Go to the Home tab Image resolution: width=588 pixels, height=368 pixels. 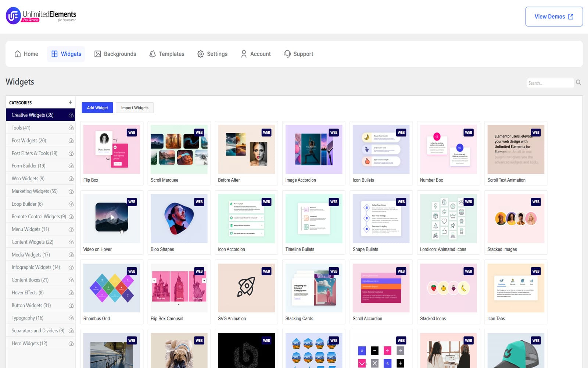(x=26, y=54)
